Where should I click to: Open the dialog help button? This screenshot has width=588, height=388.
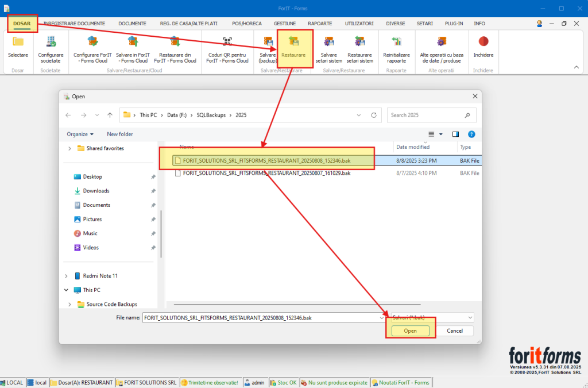coord(471,134)
